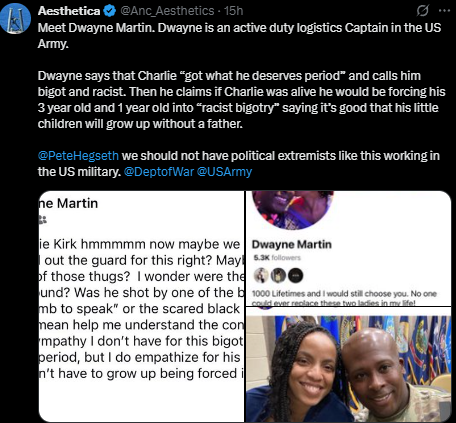This screenshot has height=423, width=456.
Task: Open the @DeptofWar mention
Action: point(159,172)
